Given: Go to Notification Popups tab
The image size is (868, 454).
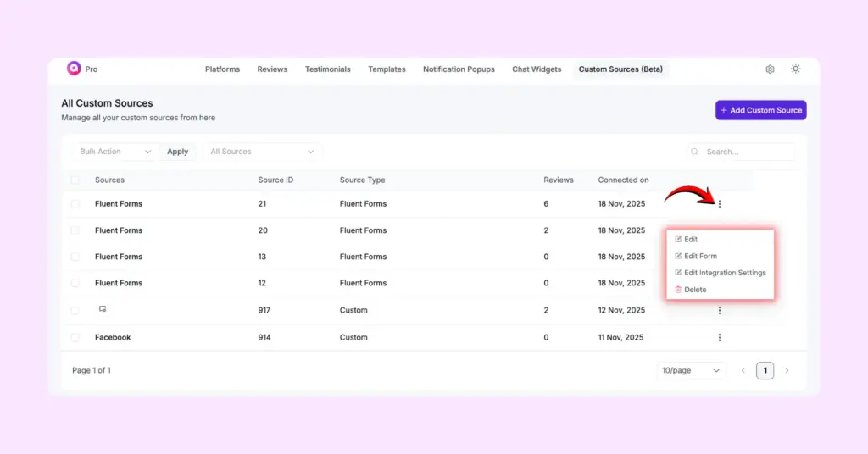Looking at the screenshot, I should coord(459,69).
